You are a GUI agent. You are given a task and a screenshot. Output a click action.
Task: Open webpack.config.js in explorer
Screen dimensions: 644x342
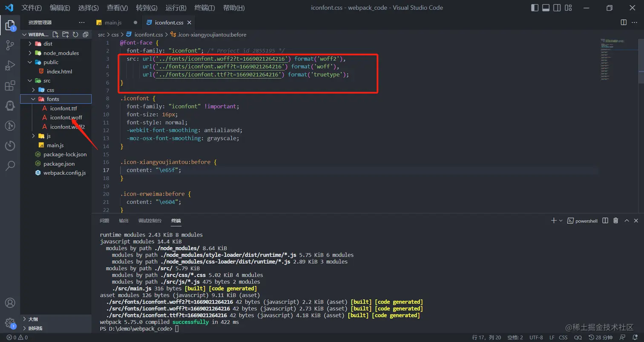pos(56,173)
